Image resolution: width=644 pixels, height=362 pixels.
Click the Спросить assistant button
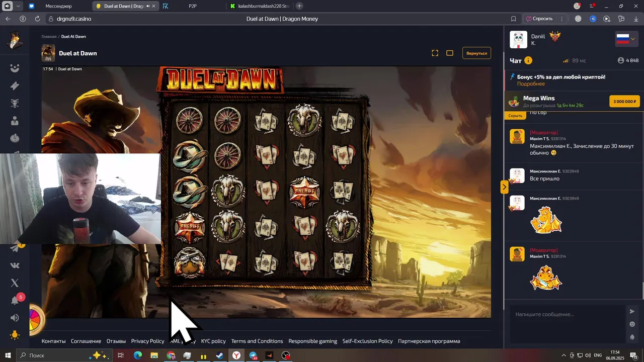[539, 19]
